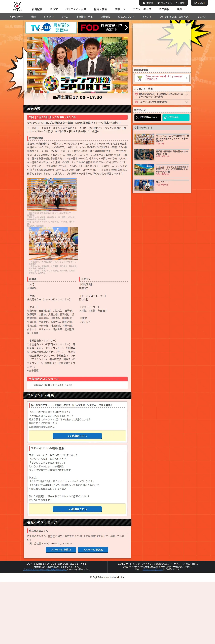
Task: Open すぽると！ ジャンプ小林陵侑 title link
Action: tap(172, 169)
